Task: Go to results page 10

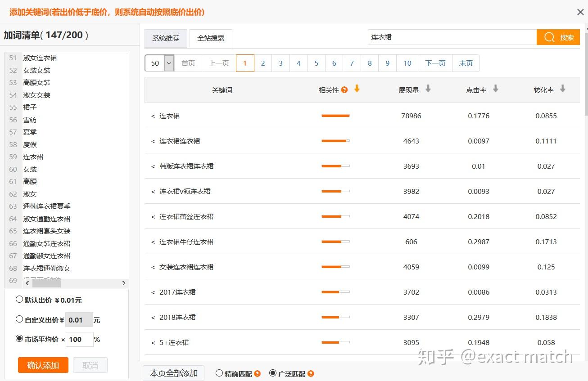Action: click(407, 63)
